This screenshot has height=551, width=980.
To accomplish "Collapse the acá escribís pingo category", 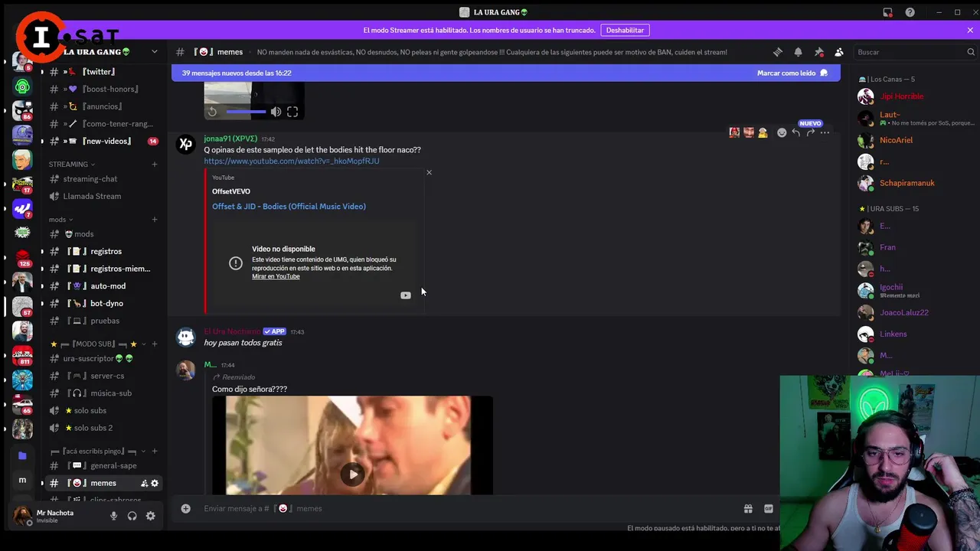I will (98, 452).
